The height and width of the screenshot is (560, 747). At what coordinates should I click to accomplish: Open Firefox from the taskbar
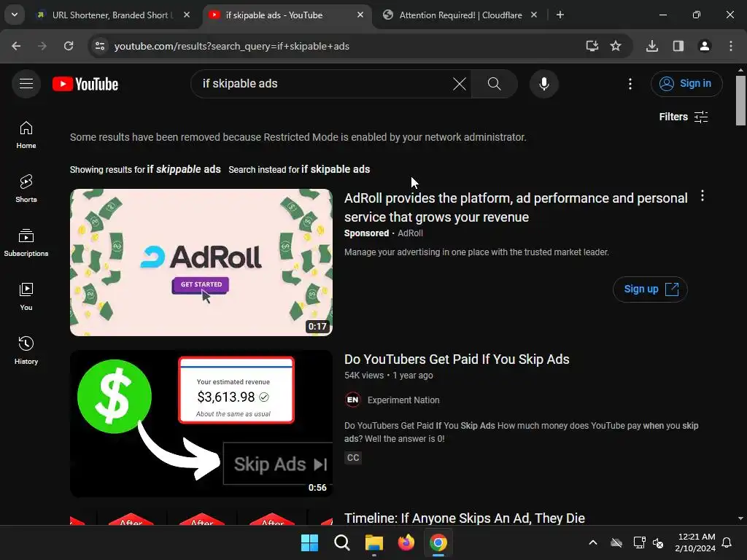(406, 542)
